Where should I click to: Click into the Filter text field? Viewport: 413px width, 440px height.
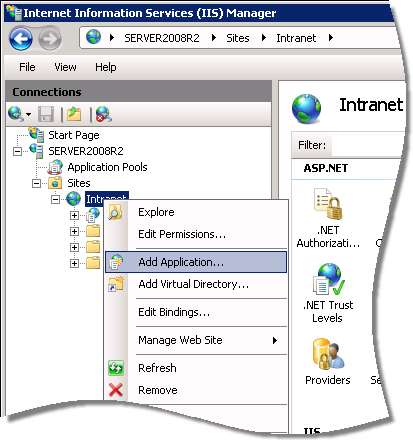coord(368,146)
